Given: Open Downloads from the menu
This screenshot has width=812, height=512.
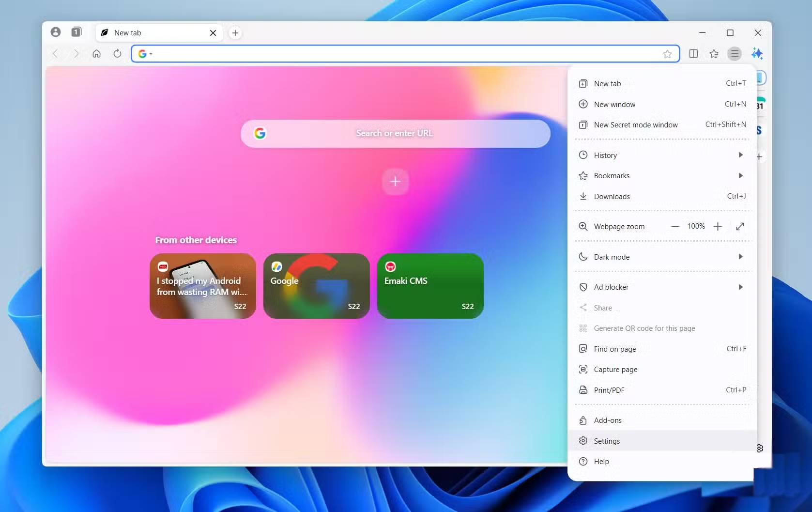Looking at the screenshot, I should [x=662, y=196].
